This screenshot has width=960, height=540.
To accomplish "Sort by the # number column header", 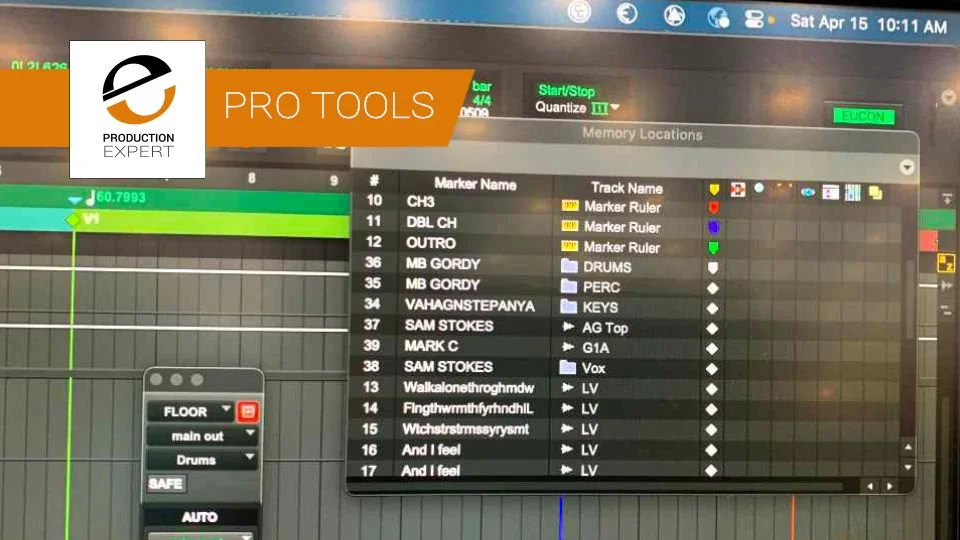I will 374,181.
